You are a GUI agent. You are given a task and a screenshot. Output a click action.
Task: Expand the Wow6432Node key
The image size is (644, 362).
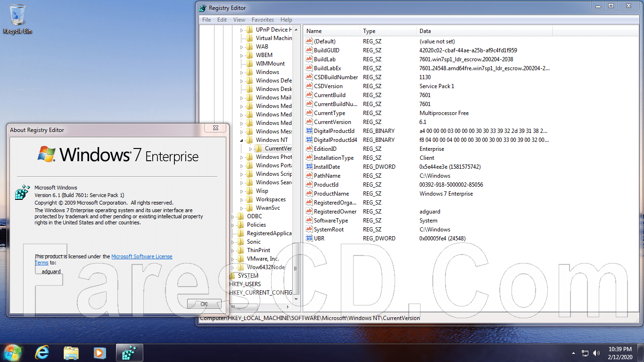click(x=233, y=268)
